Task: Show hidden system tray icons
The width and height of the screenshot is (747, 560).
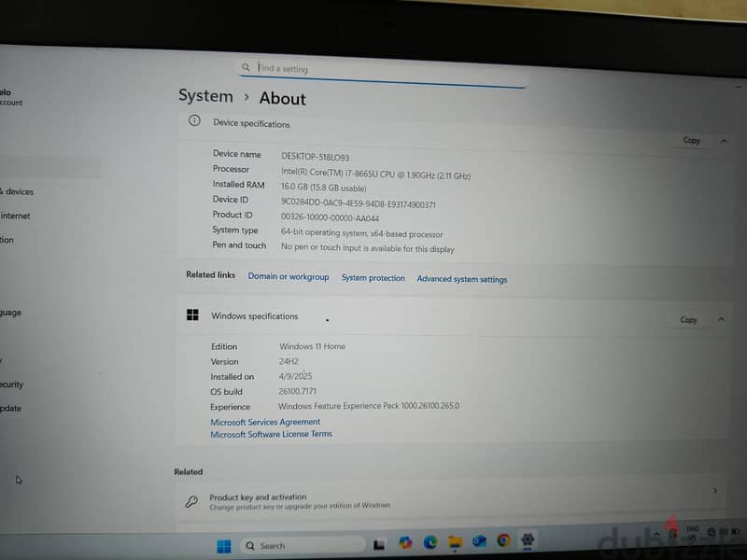Action: [656, 534]
